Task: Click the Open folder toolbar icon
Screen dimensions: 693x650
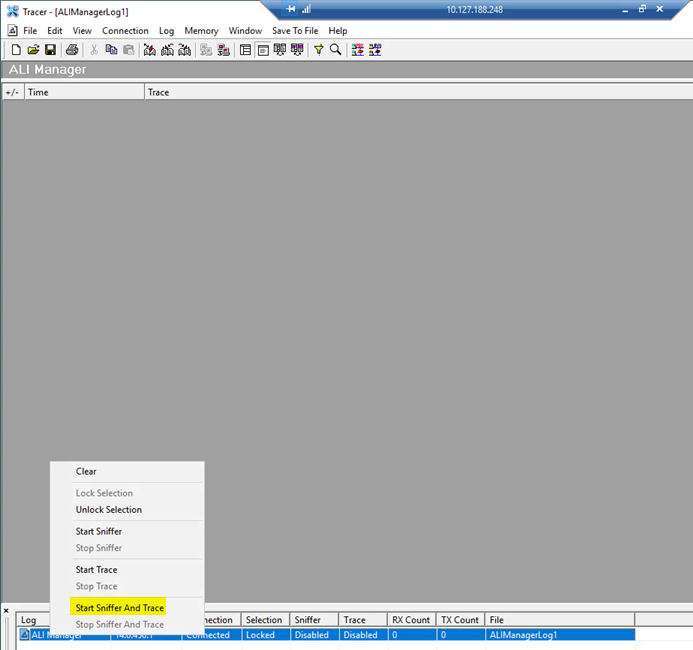Action: coord(33,50)
